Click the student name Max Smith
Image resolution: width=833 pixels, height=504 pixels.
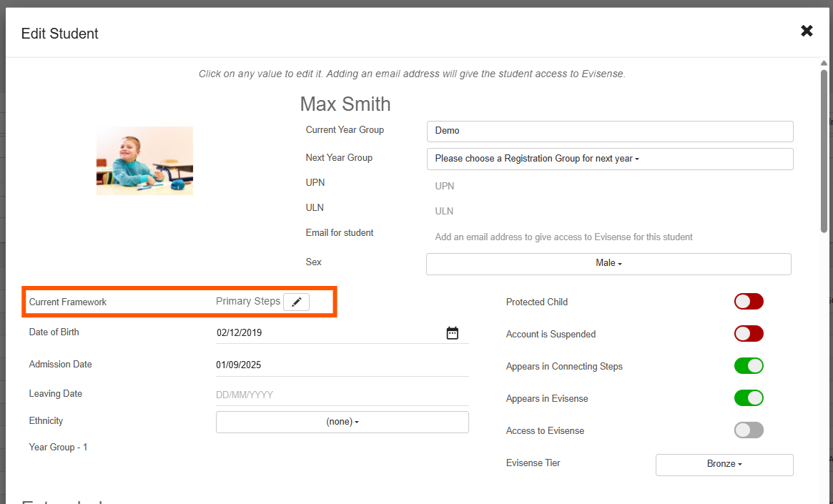coord(345,104)
